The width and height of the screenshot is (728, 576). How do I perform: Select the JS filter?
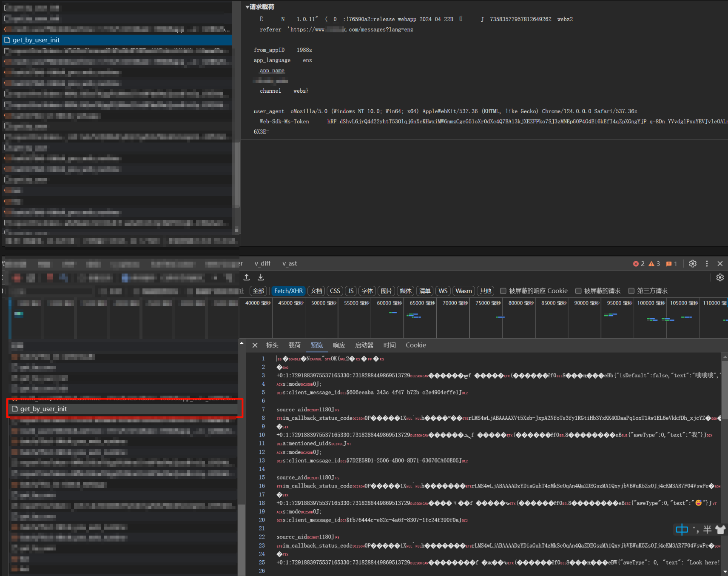pos(351,291)
